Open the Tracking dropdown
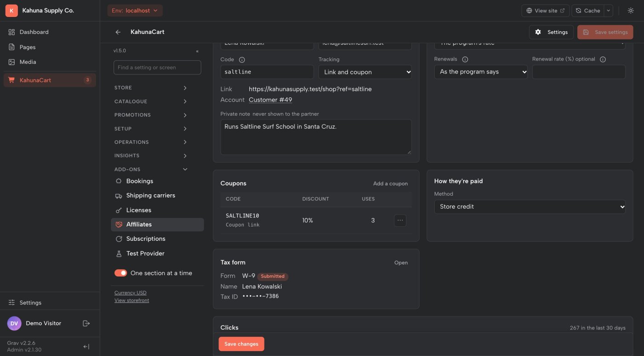 pyautogui.click(x=365, y=72)
